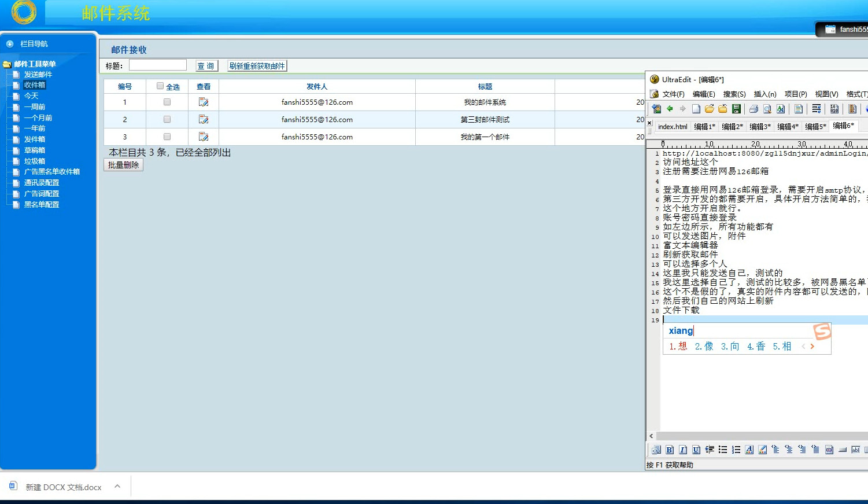Open 黑名单配置 in the sidebar
This screenshot has height=504, width=868.
[41, 205]
